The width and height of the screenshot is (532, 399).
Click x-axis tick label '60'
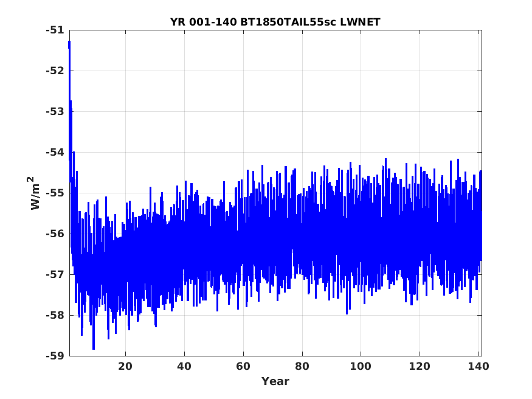pos(243,366)
